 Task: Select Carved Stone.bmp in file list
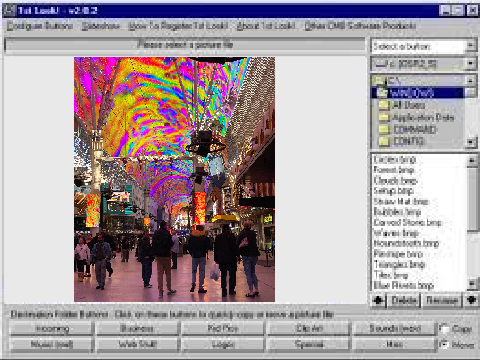pyautogui.click(x=407, y=223)
